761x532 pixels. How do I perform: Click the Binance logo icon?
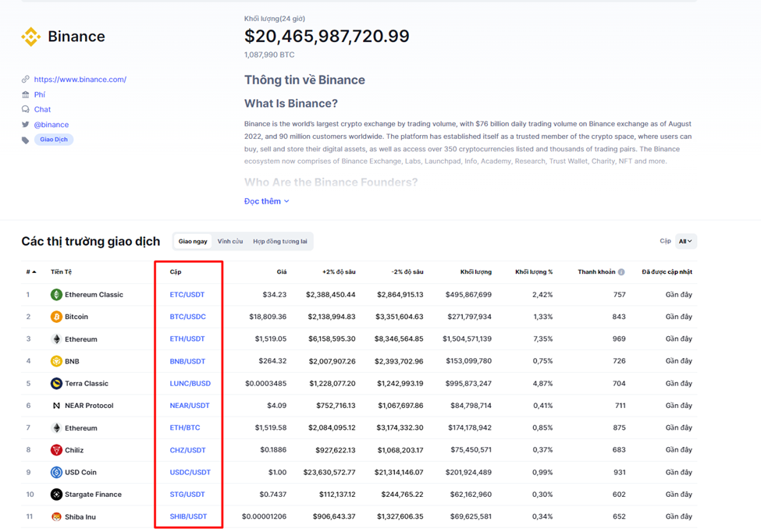pos(30,37)
